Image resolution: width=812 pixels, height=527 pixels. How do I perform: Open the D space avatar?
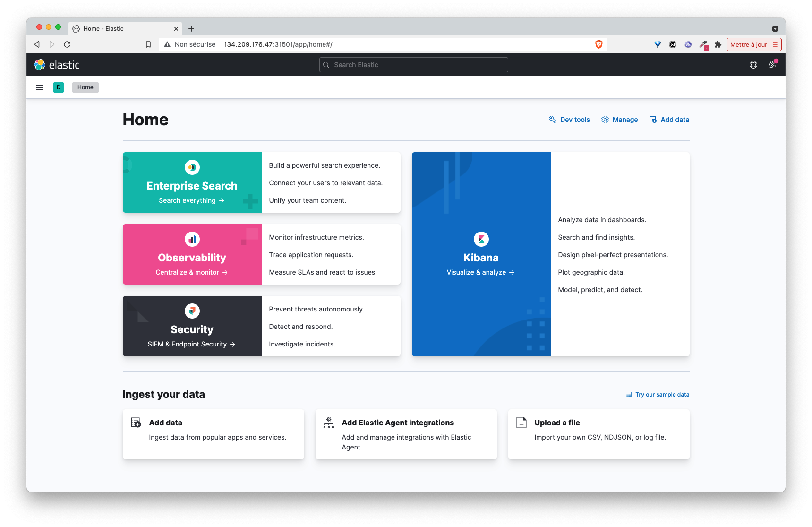click(59, 87)
